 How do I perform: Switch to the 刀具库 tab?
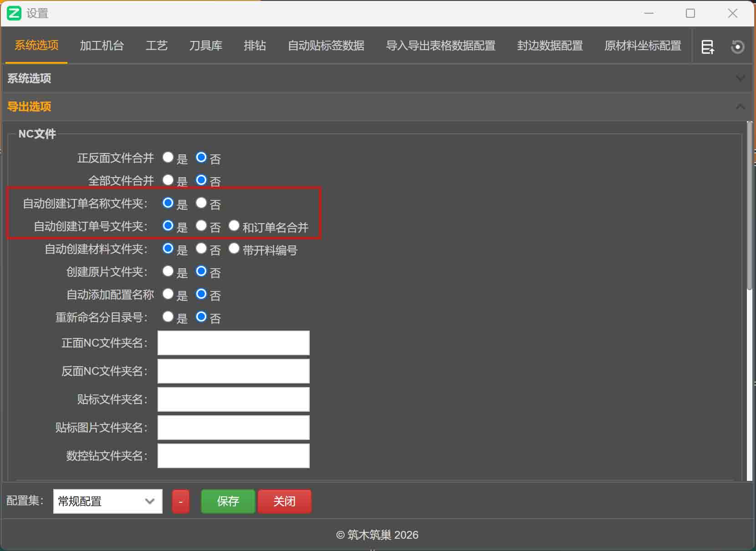click(205, 46)
